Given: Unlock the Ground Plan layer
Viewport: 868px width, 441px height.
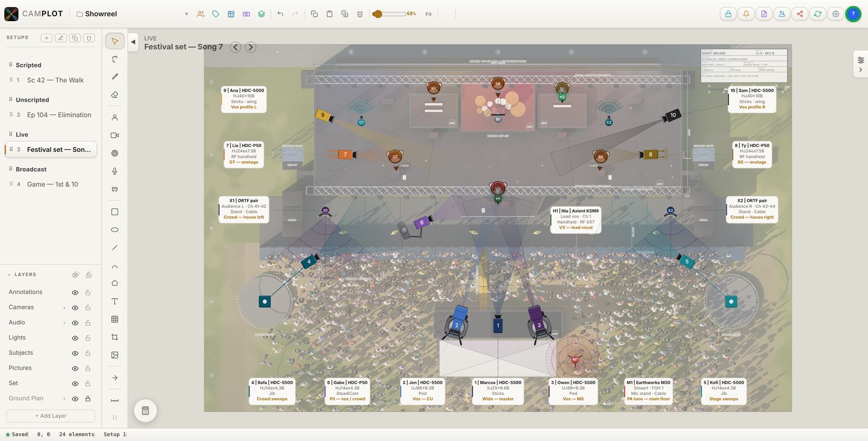Looking at the screenshot, I should point(88,399).
